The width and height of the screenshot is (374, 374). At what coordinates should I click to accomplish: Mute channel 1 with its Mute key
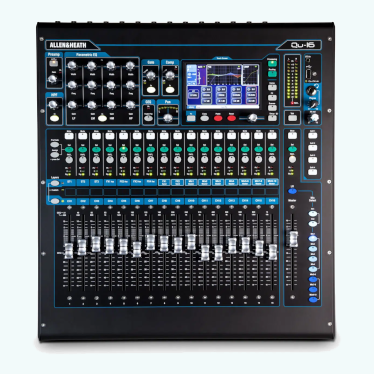(69, 136)
